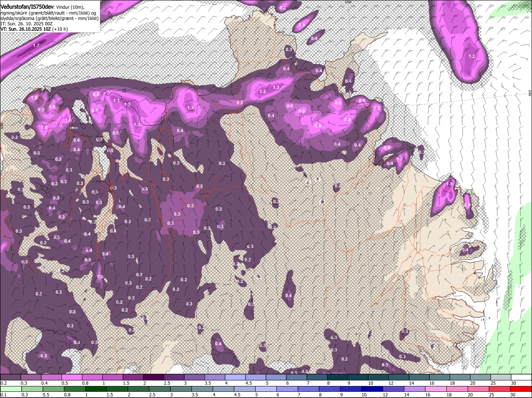The width and height of the screenshot is (532, 398).
Task: Pick the lightest green swatch between 0.1 and 0.3
Action: click(x=10, y=389)
